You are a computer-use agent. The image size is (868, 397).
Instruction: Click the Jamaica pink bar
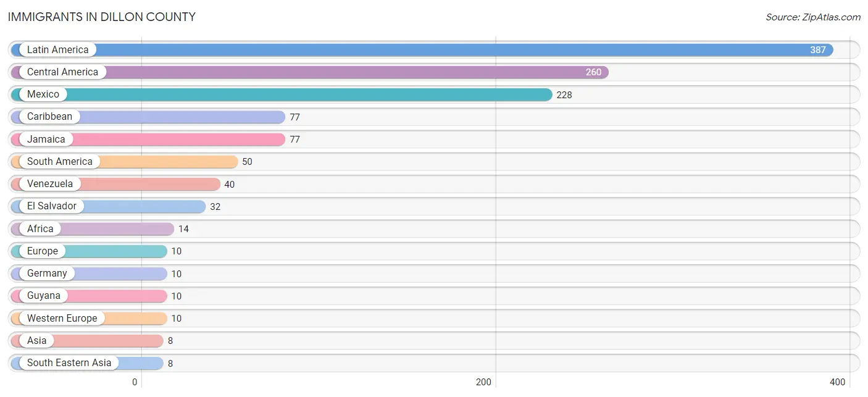148,139
